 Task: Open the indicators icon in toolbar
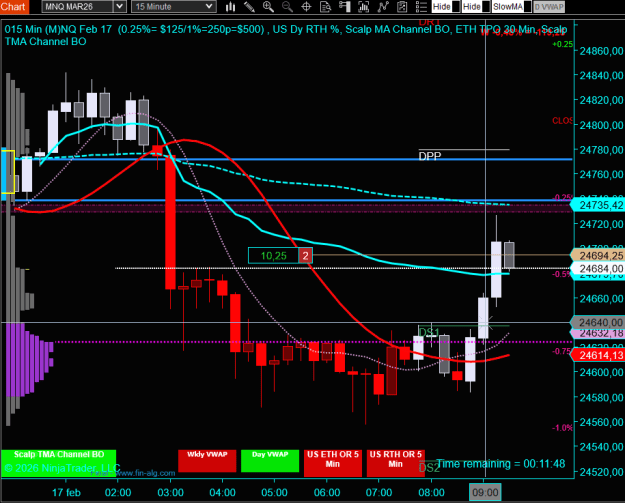coord(364,6)
